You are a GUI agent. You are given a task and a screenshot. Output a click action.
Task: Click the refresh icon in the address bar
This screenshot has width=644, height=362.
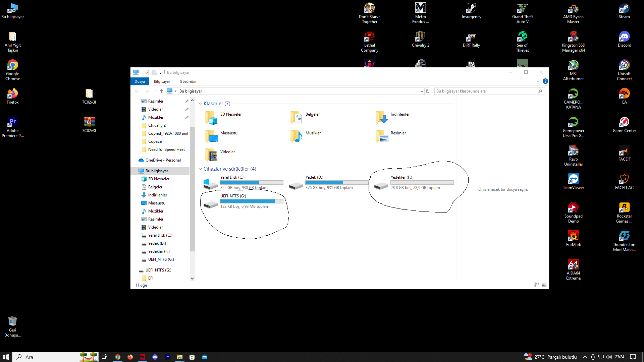[428, 91]
